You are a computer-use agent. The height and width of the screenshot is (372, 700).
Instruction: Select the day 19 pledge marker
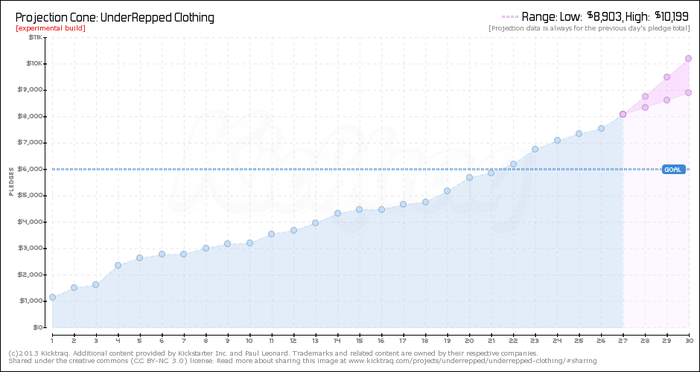[447, 191]
